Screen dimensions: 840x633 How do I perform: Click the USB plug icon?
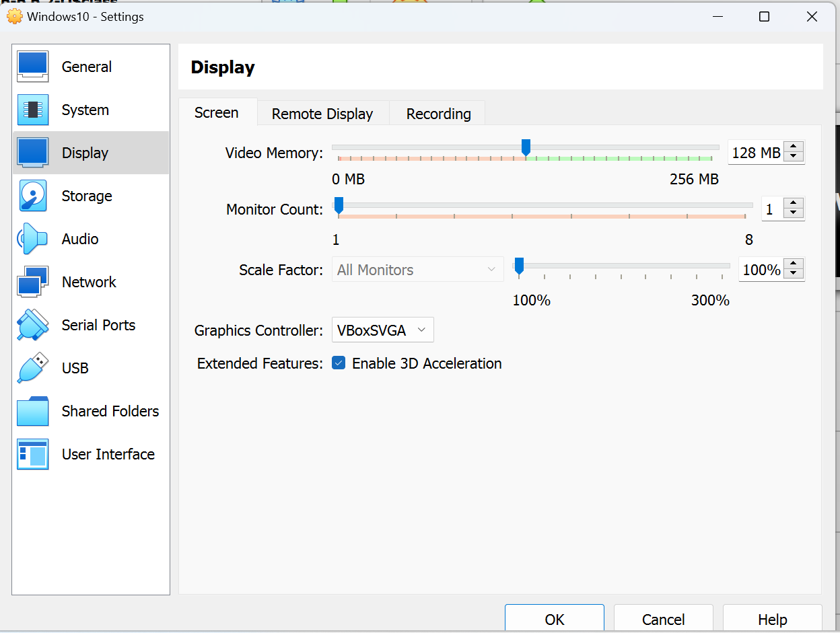(32, 368)
